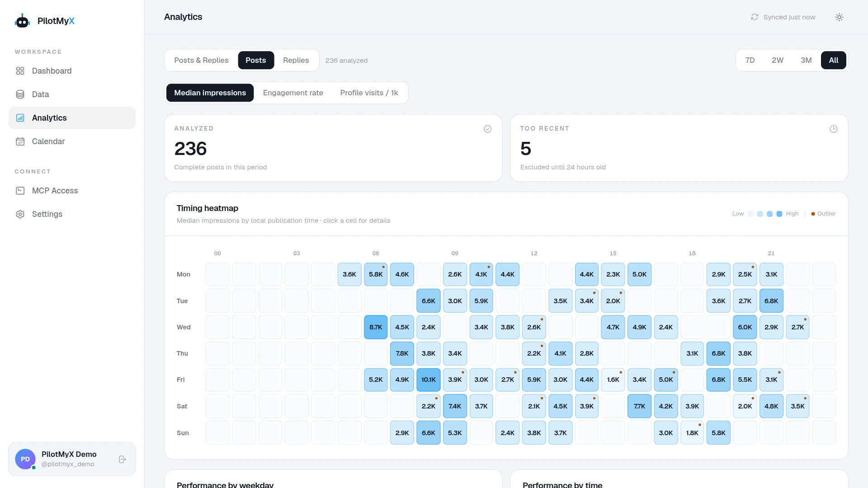
Task: Click the Calendar icon in sidebar
Action: 20,141
